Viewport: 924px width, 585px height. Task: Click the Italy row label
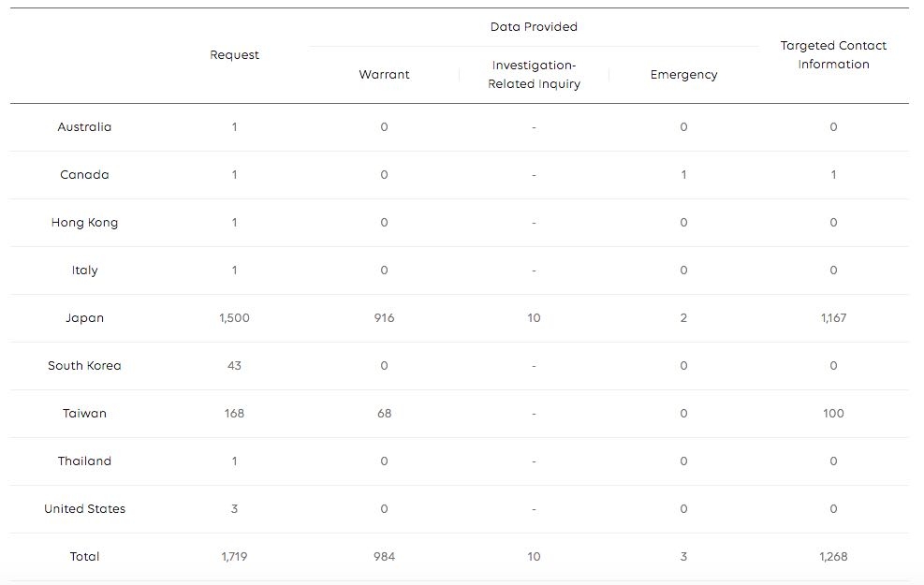(84, 271)
